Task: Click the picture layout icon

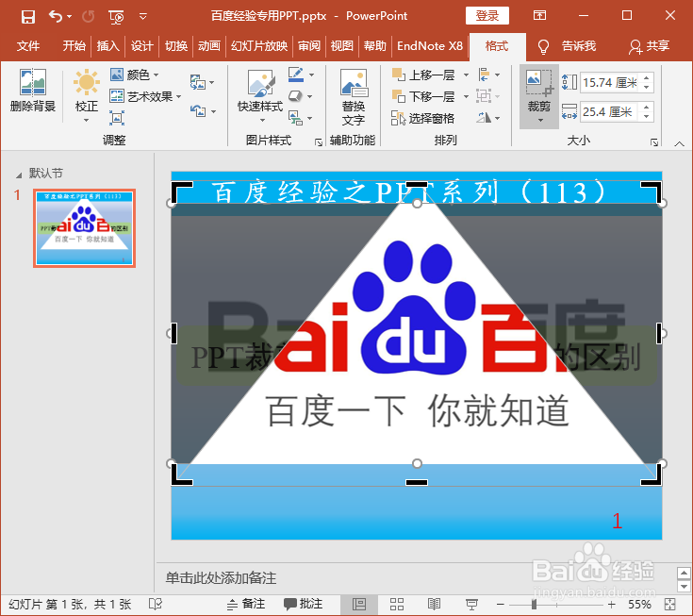Action: (295, 118)
